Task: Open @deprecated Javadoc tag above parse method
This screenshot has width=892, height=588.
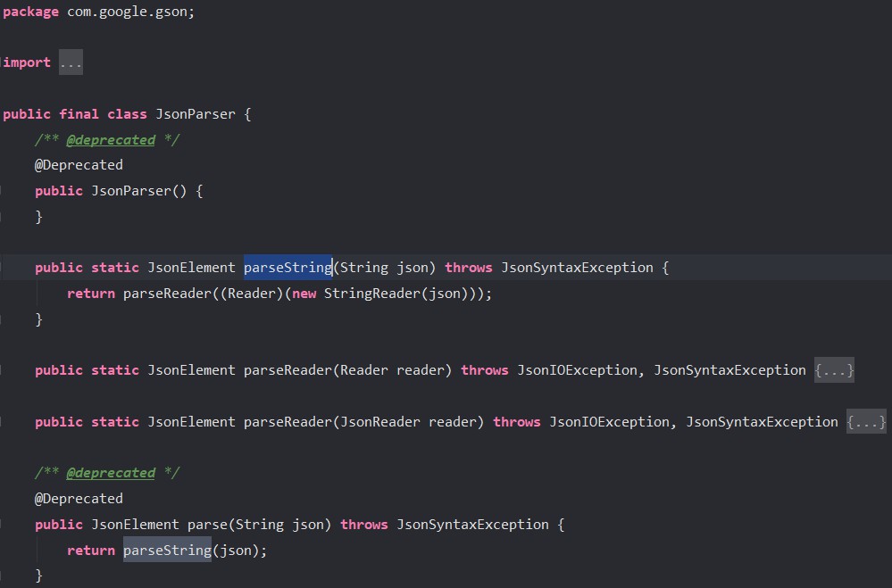Action: [x=111, y=473]
